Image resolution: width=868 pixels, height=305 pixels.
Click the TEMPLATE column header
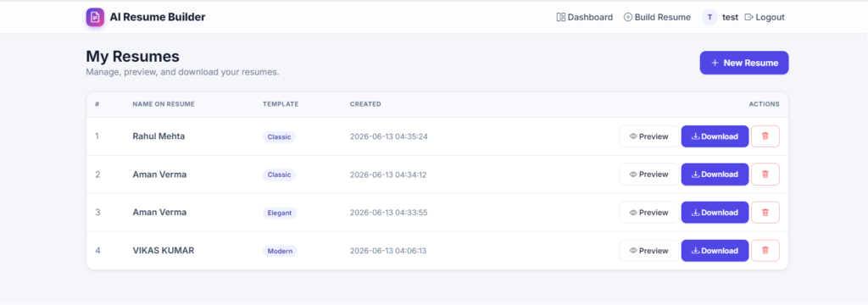point(281,104)
